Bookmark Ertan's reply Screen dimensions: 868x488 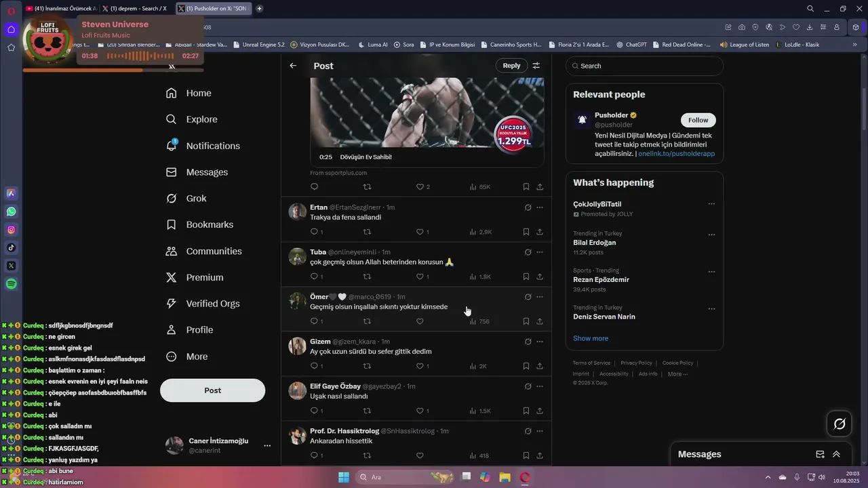(526, 232)
